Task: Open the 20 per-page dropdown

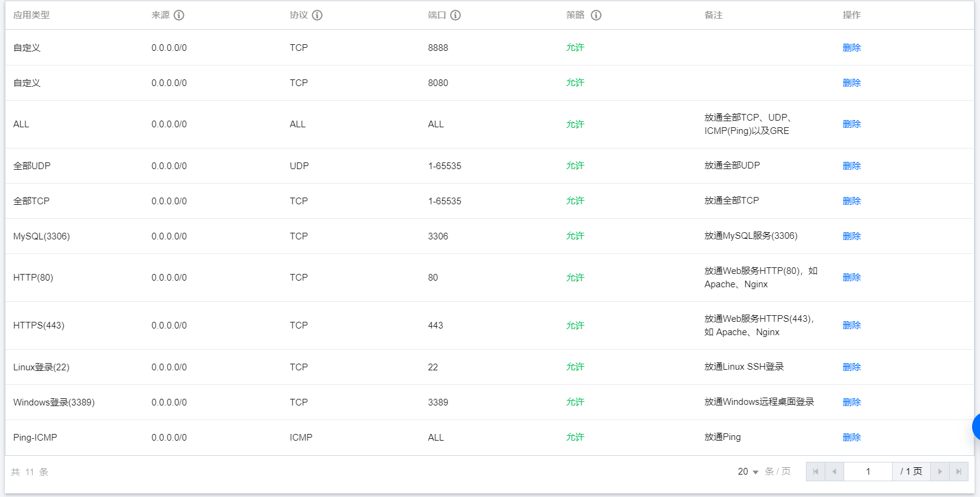Action: tap(748, 472)
